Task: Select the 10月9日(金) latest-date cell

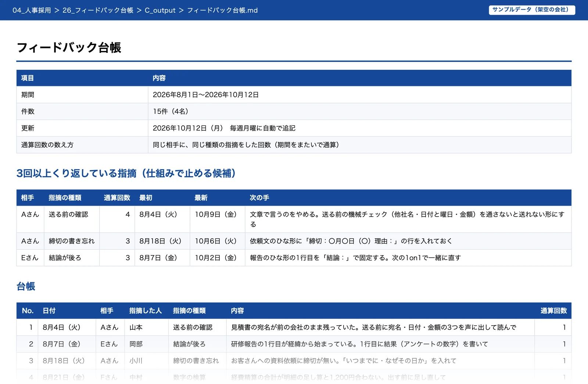Action: click(x=218, y=219)
